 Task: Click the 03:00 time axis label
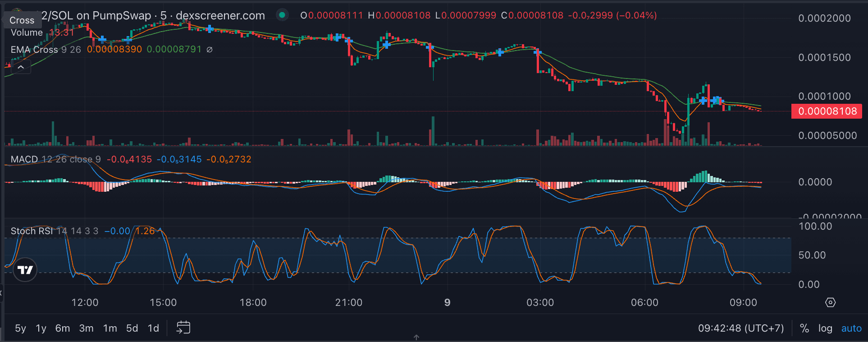pos(540,302)
